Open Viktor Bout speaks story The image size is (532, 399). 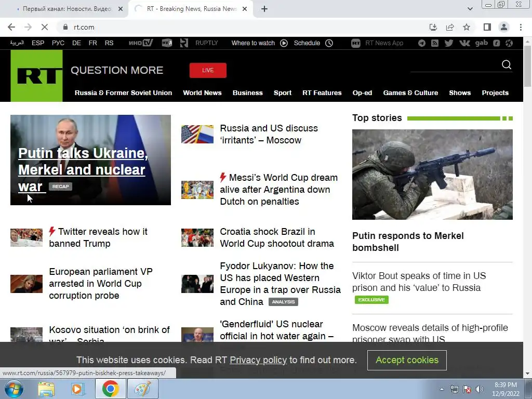(419, 282)
